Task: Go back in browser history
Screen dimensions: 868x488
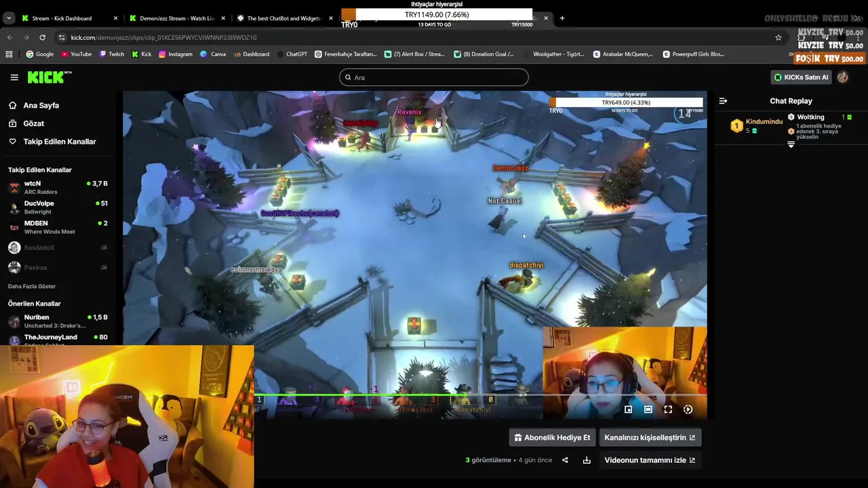Action: (9, 37)
